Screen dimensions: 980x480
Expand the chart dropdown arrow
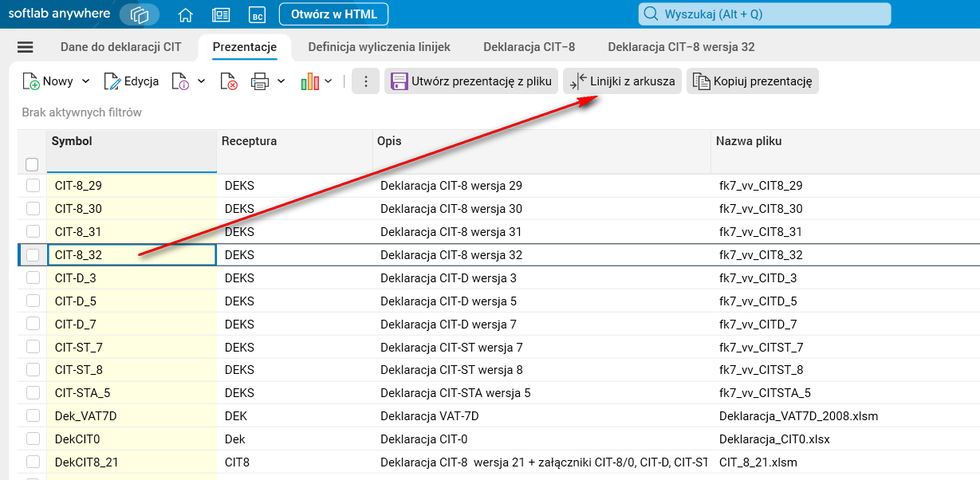pyautogui.click(x=329, y=81)
